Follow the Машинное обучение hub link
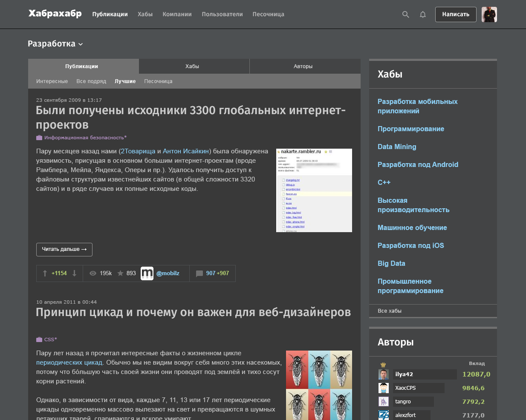 click(412, 227)
